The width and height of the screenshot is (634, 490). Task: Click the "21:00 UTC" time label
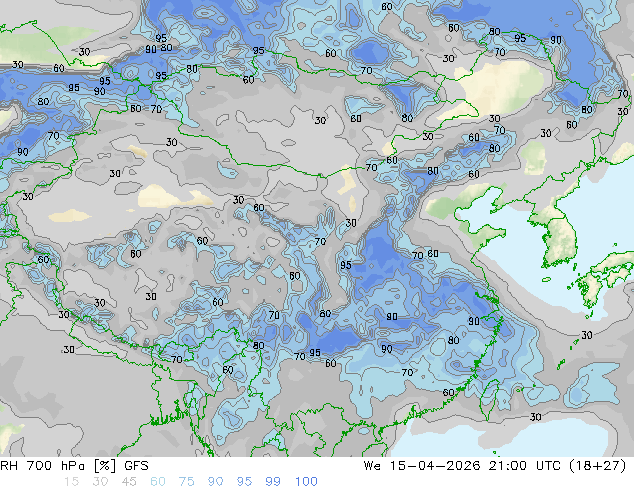coord(525,466)
